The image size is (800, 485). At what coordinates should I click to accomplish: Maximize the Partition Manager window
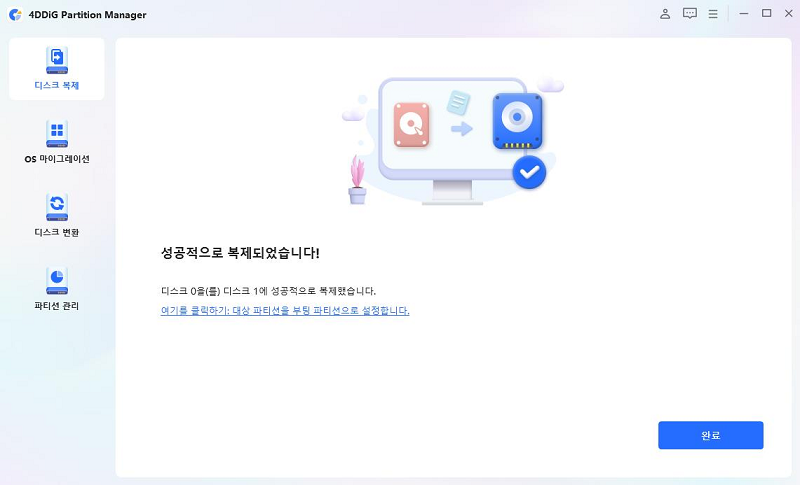766,14
